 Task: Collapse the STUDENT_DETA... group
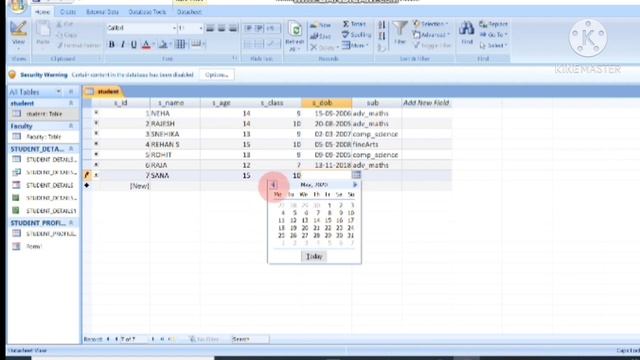pyautogui.click(x=71, y=149)
